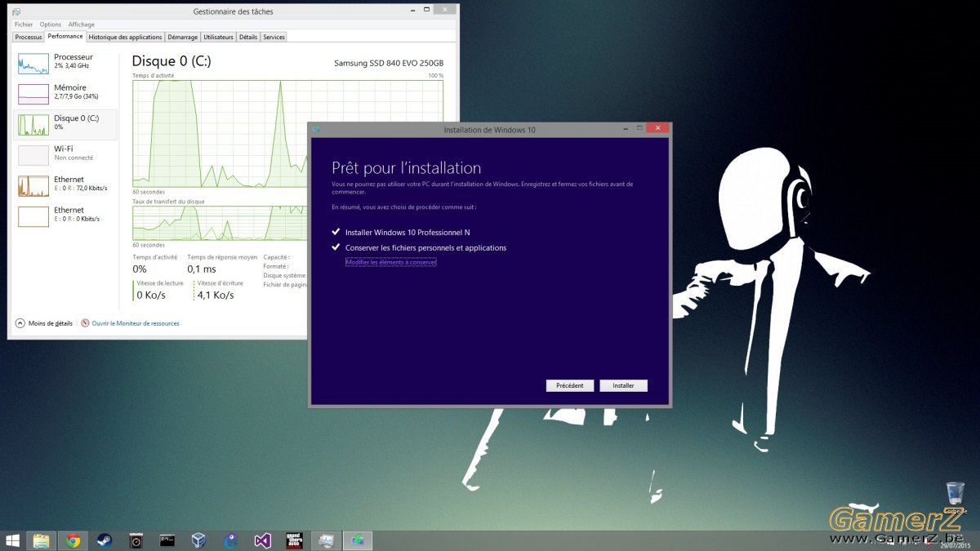Click the Vitesse de lecture value 0 Ko/s
This screenshot has width=980, height=551.
[x=152, y=295]
